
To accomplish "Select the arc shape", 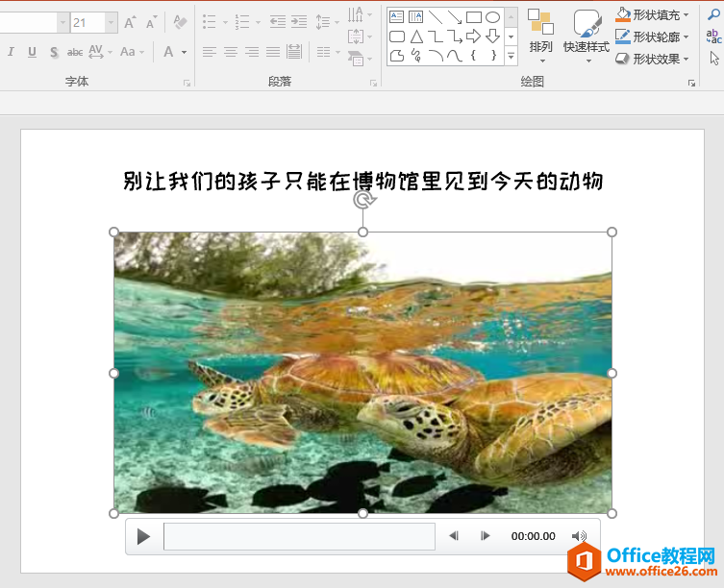I will (x=436, y=56).
